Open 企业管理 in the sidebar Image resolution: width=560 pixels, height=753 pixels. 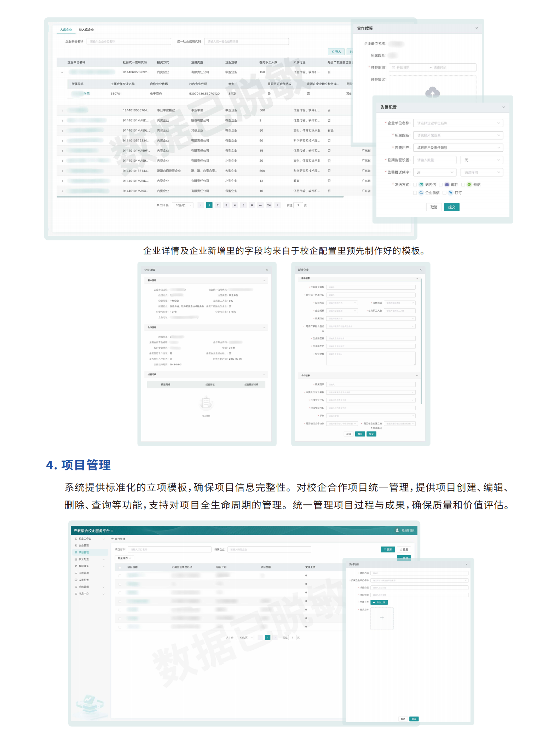(x=84, y=545)
